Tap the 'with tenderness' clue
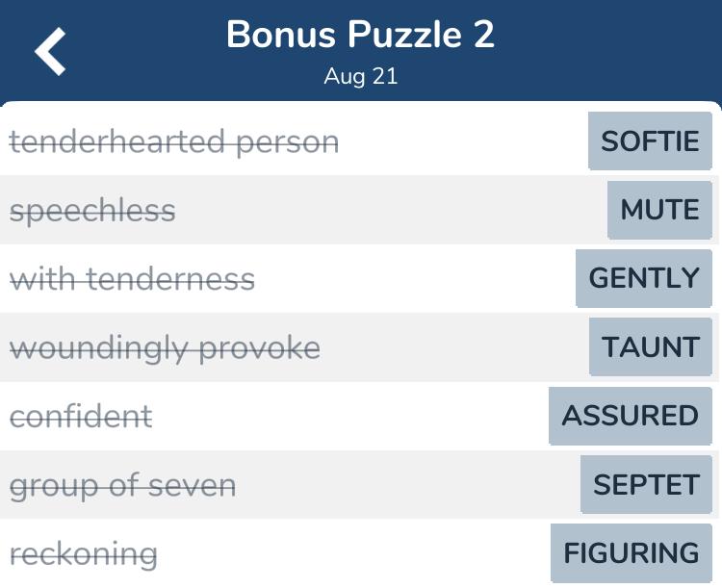Image resolution: width=722 pixels, height=588 pixels. pos(132,279)
